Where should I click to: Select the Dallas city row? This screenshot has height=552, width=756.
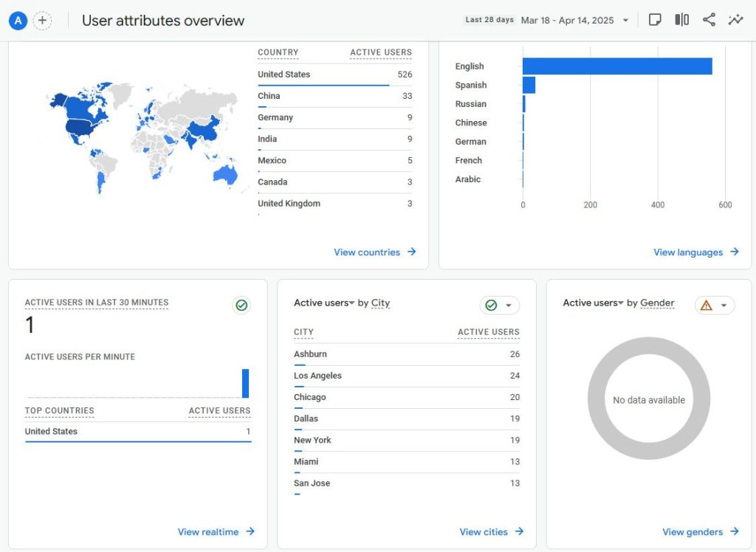tap(407, 419)
